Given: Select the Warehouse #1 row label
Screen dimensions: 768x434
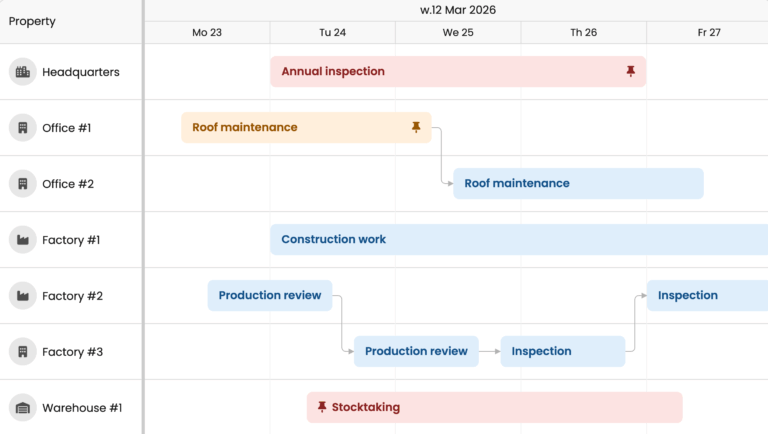Looking at the screenshot, I should pyautogui.click(x=82, y=408).
